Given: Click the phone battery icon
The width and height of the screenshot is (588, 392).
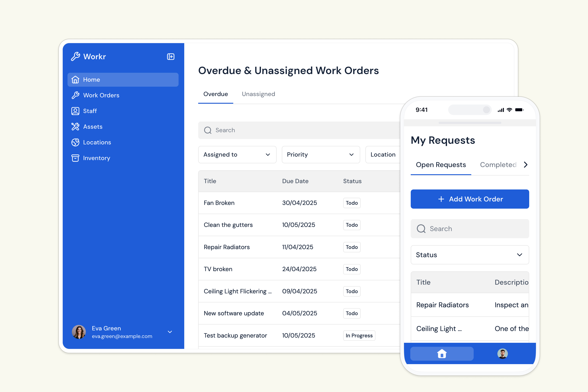Looking at the screenshot, I should (x=519, y=110).
